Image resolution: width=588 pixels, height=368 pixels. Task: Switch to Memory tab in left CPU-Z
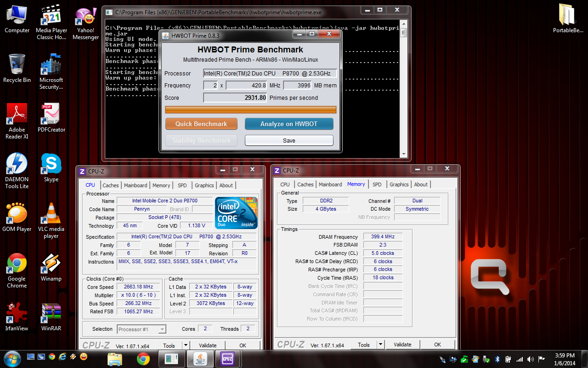161,185
